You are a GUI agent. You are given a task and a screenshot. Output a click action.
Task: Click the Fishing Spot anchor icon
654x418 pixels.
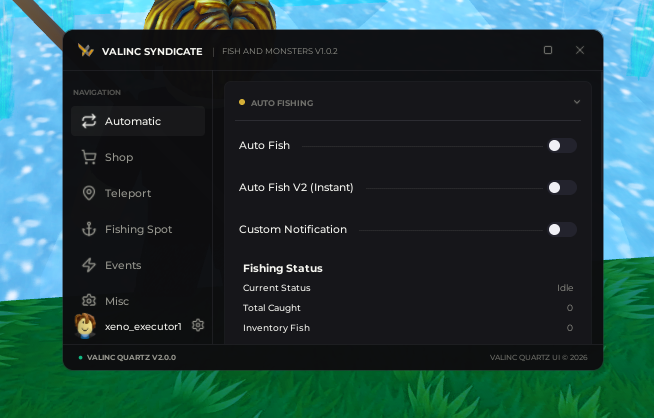89,229
